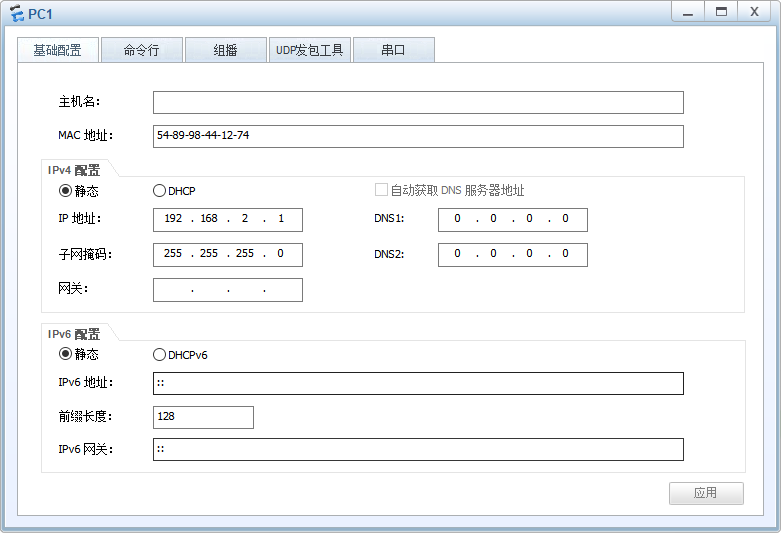Click the empty 网关 field

(x=228, y=290)
